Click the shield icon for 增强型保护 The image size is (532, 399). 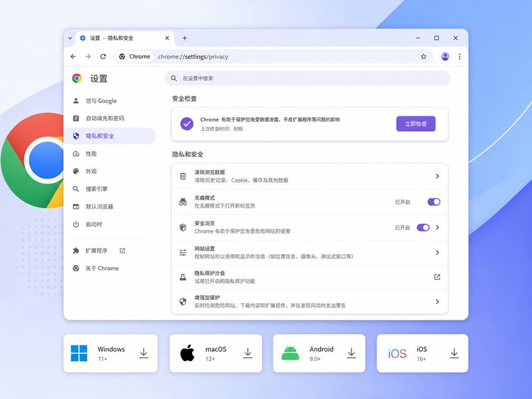183,302
